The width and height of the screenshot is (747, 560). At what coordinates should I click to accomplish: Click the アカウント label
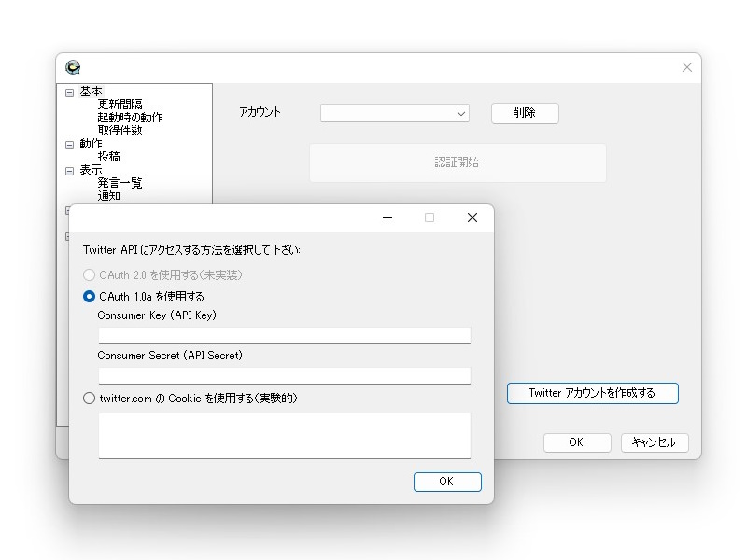tap(261, 112)
